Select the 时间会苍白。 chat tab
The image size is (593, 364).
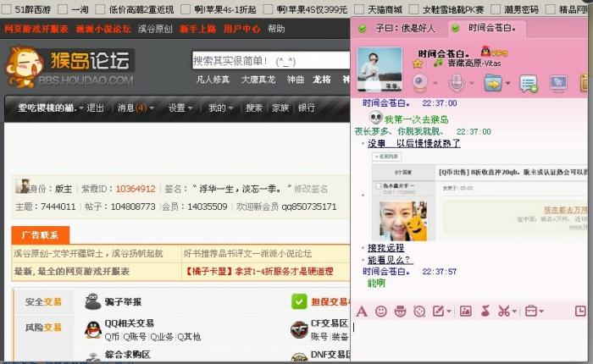pyautogui.click(x=487, y=28)
